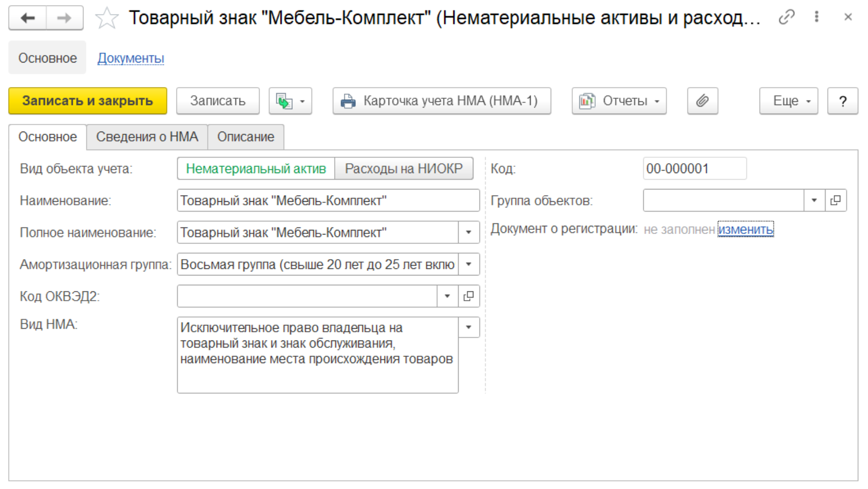The height and width of the screenshot is (489, 868).
Task: Add to favorites with star icon
Action: coord(107,18)
